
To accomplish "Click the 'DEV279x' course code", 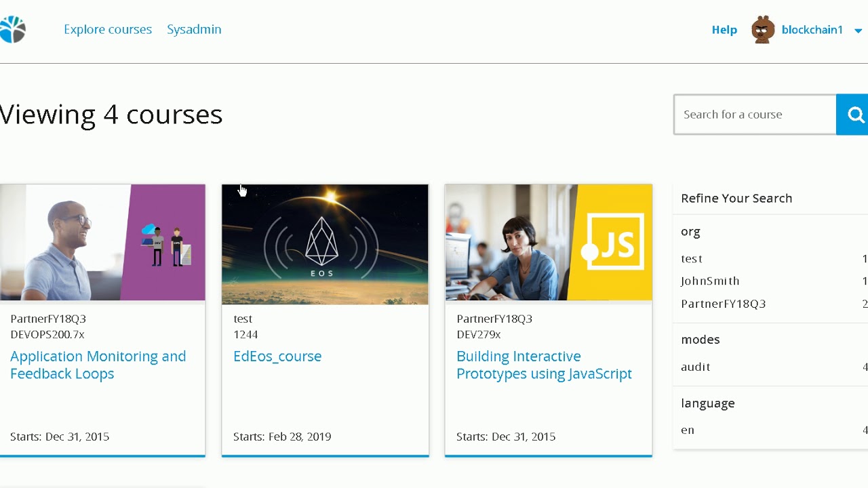I will [x=479, y=334].
